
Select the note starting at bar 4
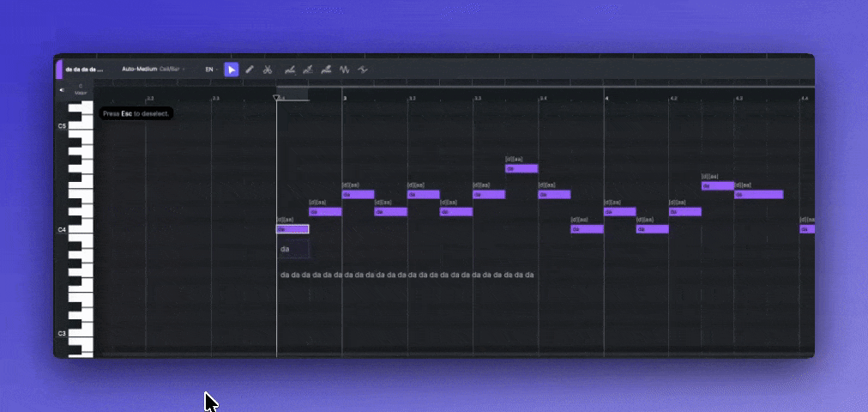(619, 211)
